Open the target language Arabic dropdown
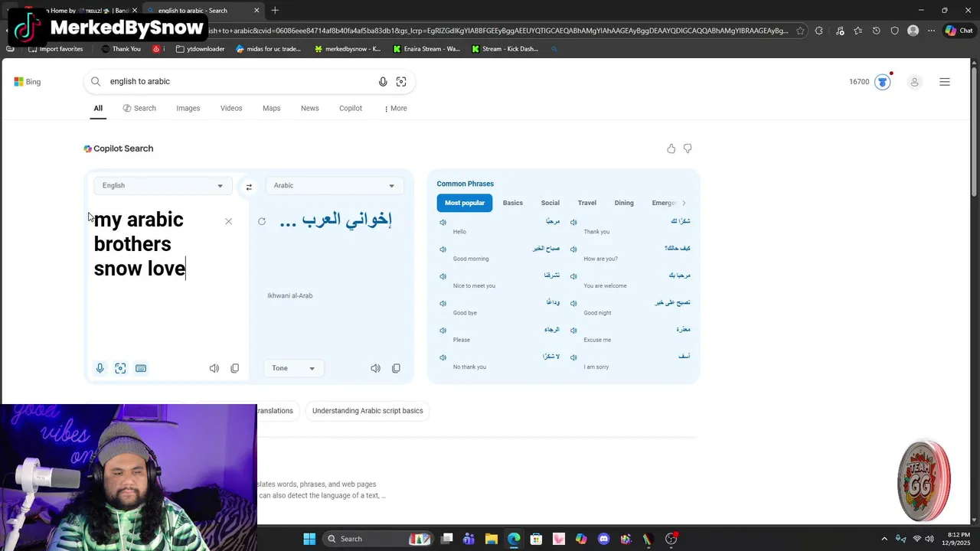The width and height of the screenshot is (980, 551). click(x=334, y=185)
